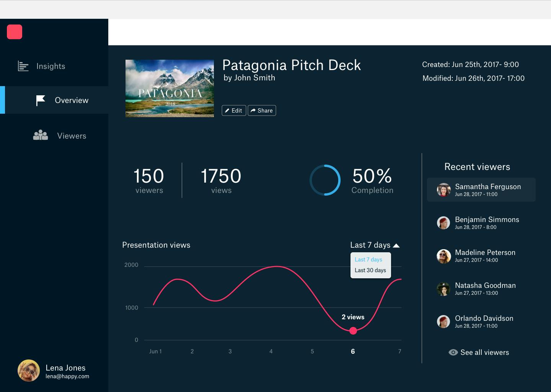551x392 pixels.
Task: Click the Viewers group icon
Action: [41, 136]
